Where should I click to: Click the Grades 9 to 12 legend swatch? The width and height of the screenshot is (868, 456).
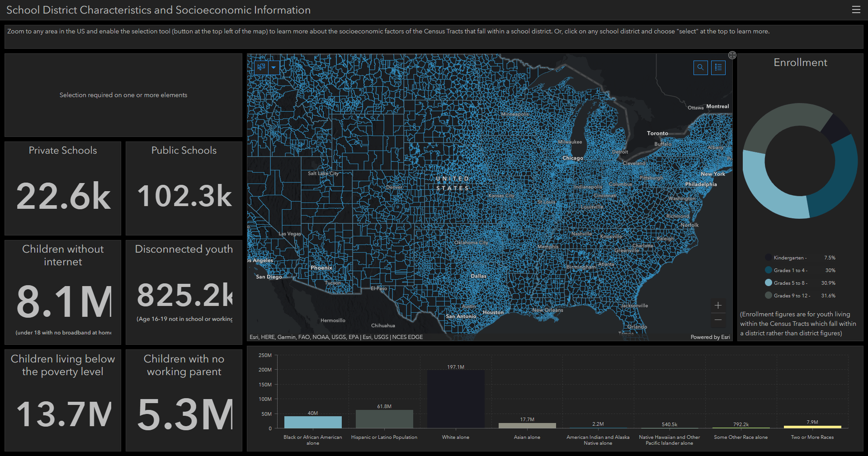[x=768, y=296]
